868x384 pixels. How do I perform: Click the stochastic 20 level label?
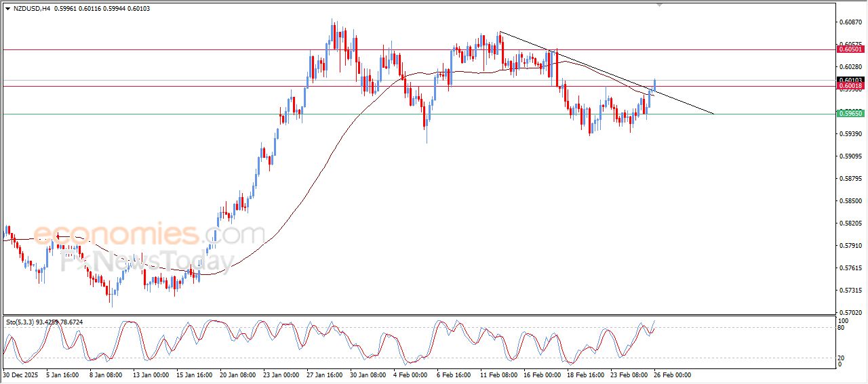(x=842, y=357)
